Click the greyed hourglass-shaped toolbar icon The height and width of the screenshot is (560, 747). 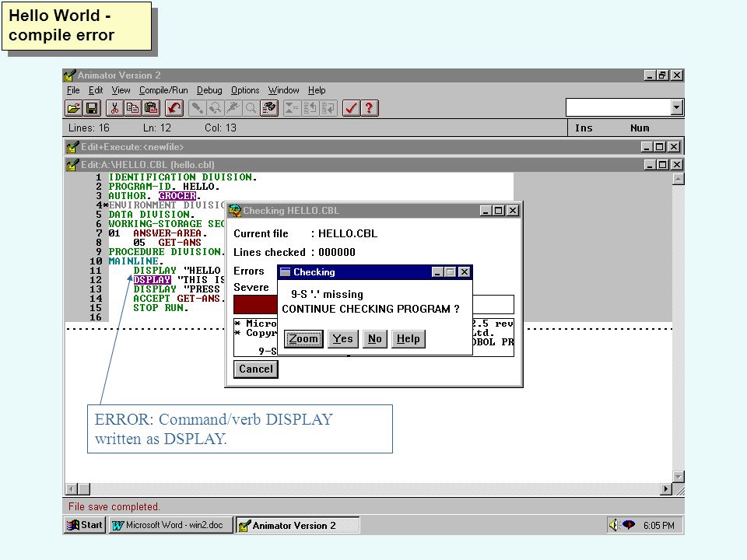(292, 108)
